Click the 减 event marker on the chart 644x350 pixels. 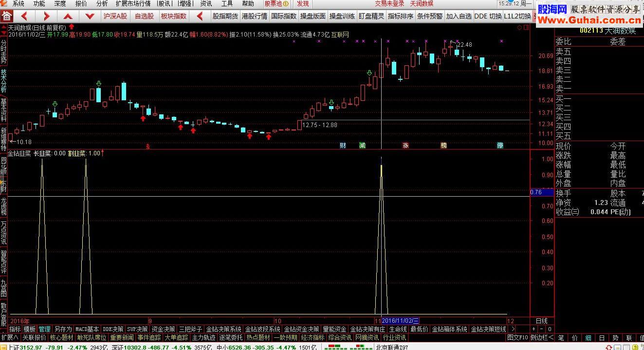(362, 145)
